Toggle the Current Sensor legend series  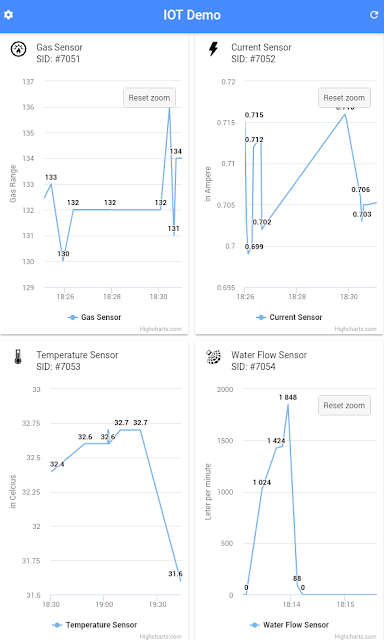coord(289,317)
